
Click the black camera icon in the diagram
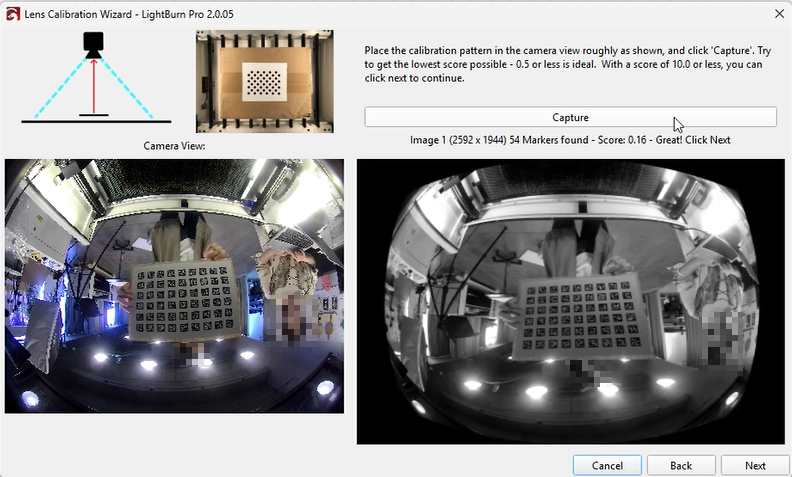94,43
